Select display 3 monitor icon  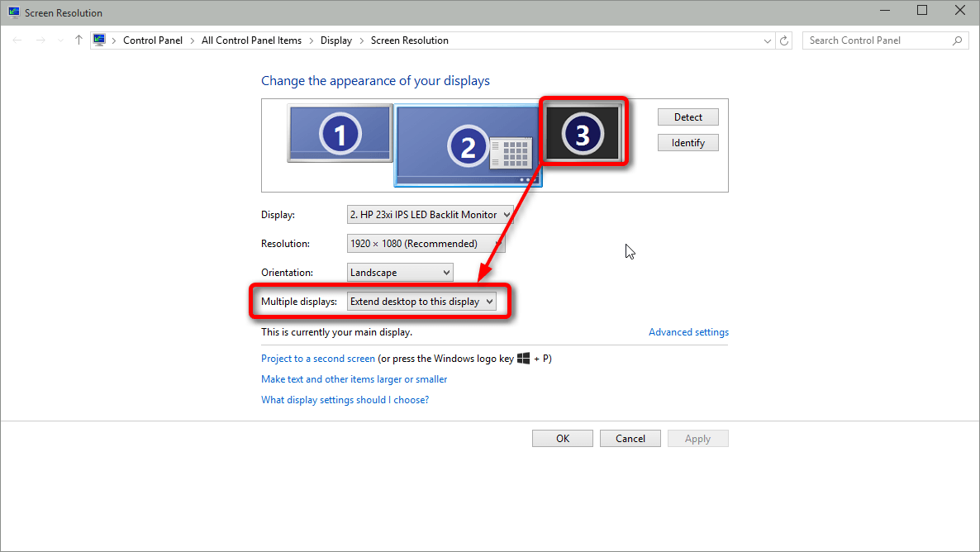click(x=582, y=133)
